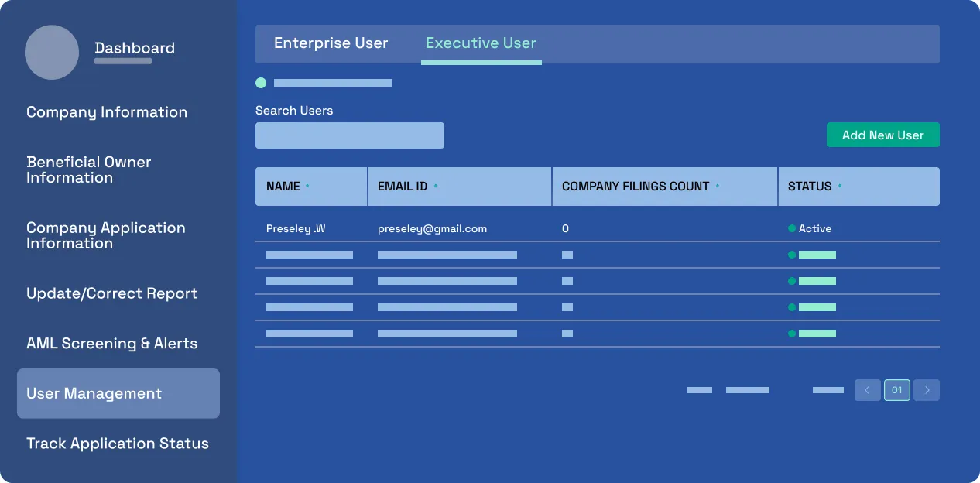Switch to the Executive User tab

click(x=481, y=43)
